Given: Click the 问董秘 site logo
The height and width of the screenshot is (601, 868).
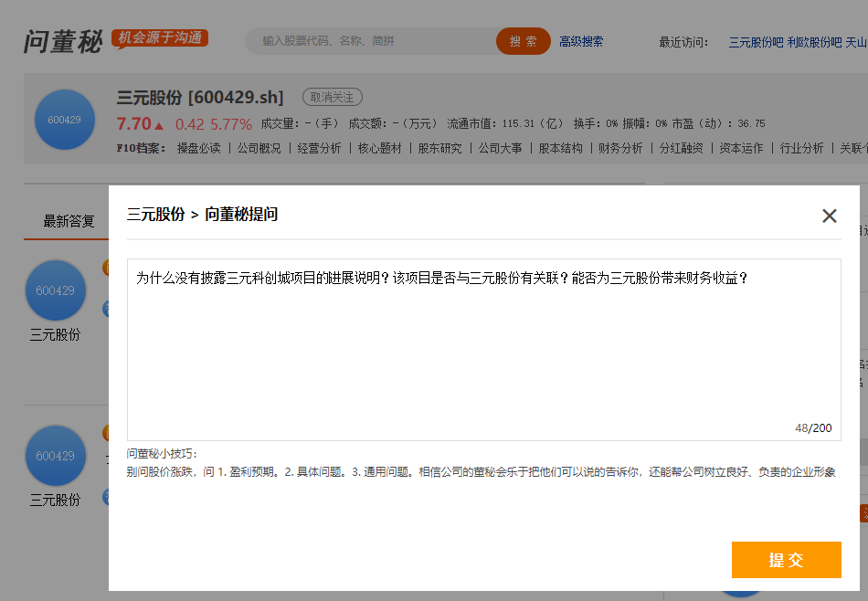Looking at the screenshot, I should (63, 42).
